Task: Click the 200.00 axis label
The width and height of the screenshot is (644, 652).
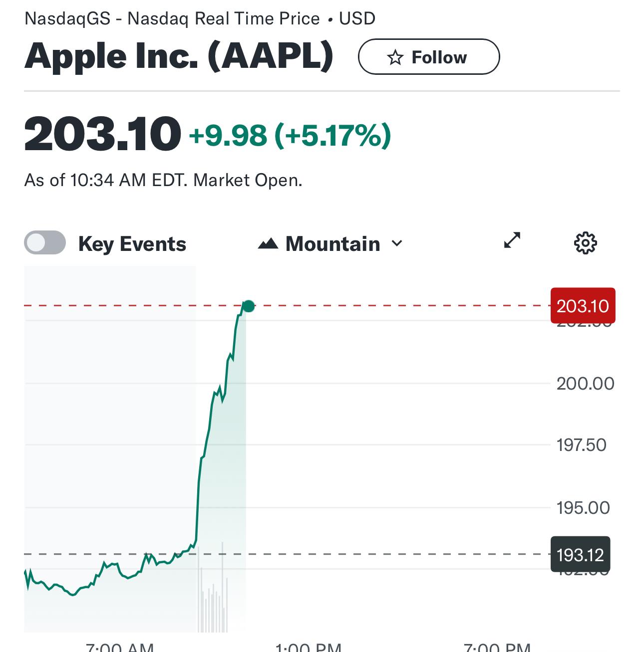Action: pos(586,384)
